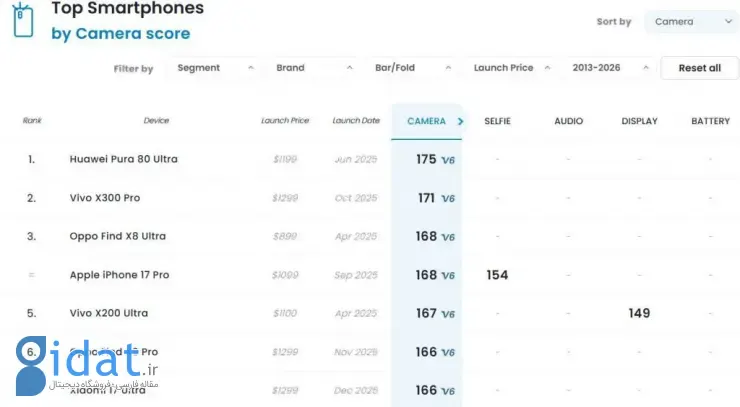The height and width of the screenshot is (407, 740).
Task: Click the V6 badge for Vivo X300 Pro
Action: (448, 198)
